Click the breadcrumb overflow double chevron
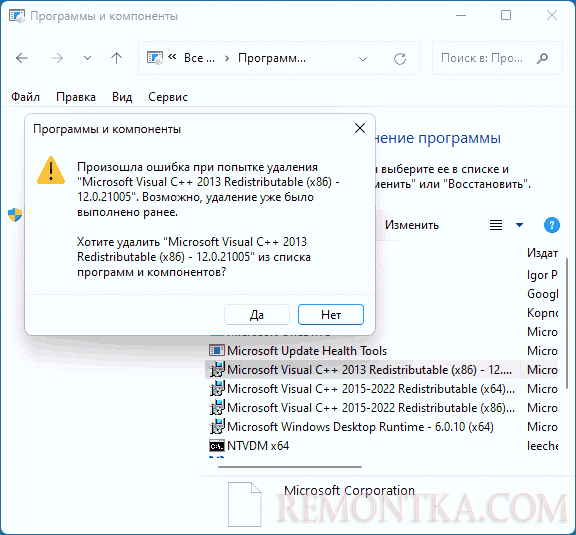Image resolution: width=576 pixels, height=535 pixels. pyautogui.click(x=172, y=57)
